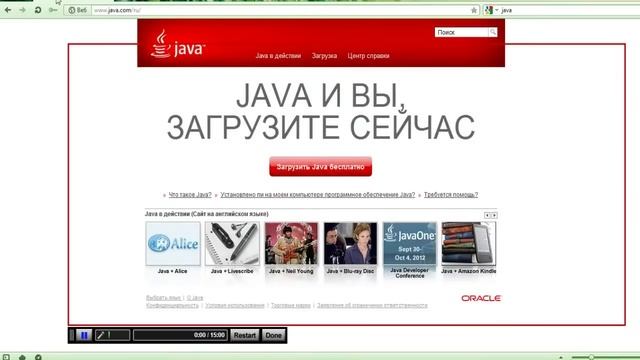Click the Java + Livescribe caption
This screenshot has height=360, width=640.
point(232,271)
